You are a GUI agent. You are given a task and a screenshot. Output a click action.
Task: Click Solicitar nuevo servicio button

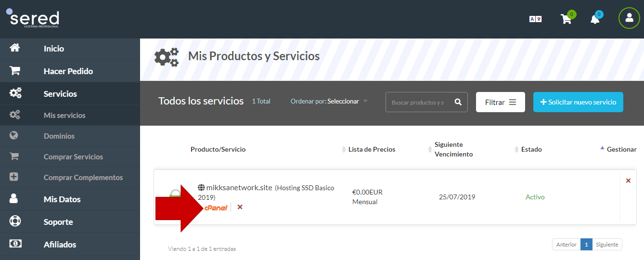(578, 102)
